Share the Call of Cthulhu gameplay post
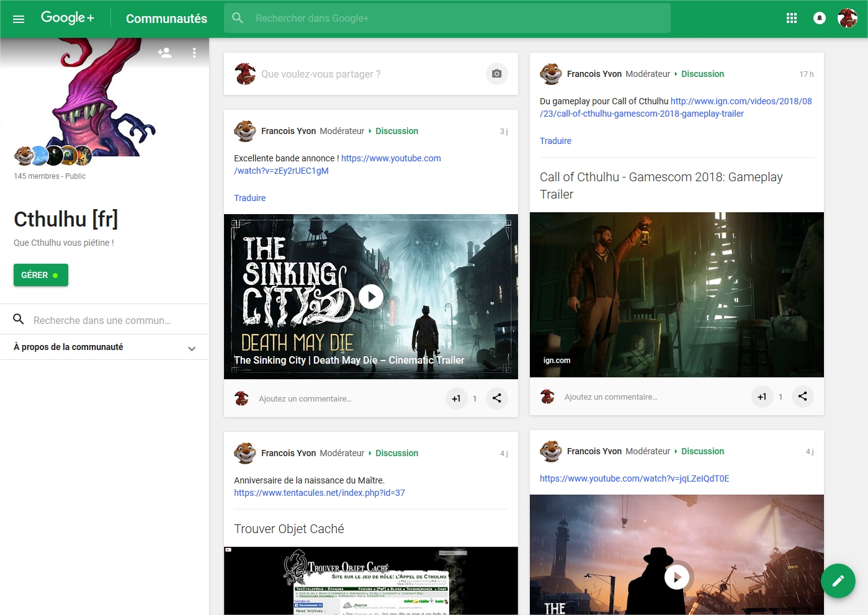868x615 pixels. pyautogui.click(x=803, y=397)
